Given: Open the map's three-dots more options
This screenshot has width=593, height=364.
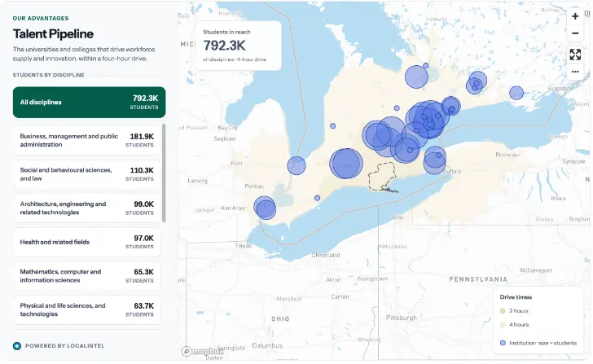Looking at the screenshot, I should (x=575, y=72).
